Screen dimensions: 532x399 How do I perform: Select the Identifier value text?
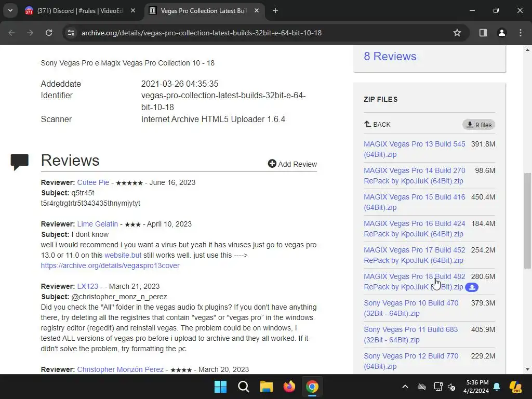(x=223, y=101)
